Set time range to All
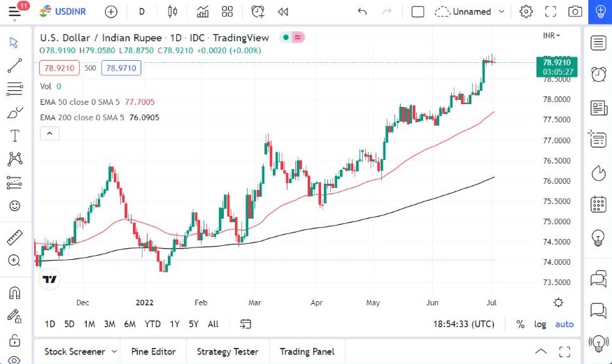The image size is (612, 364). click(213, 324)
